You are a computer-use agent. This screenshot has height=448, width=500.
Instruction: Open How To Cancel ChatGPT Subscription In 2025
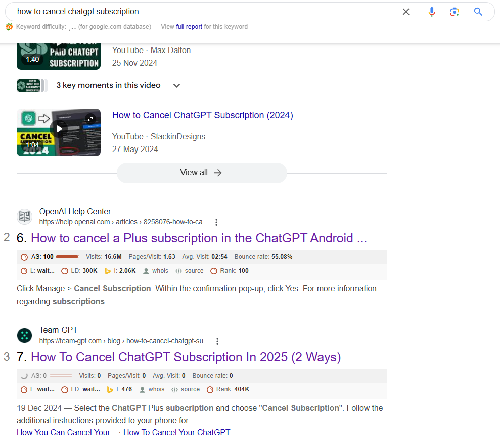(186, 357)
